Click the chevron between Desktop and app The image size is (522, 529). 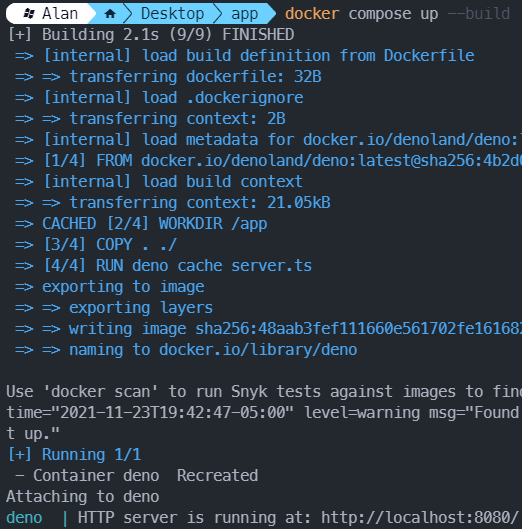point(218,14)
